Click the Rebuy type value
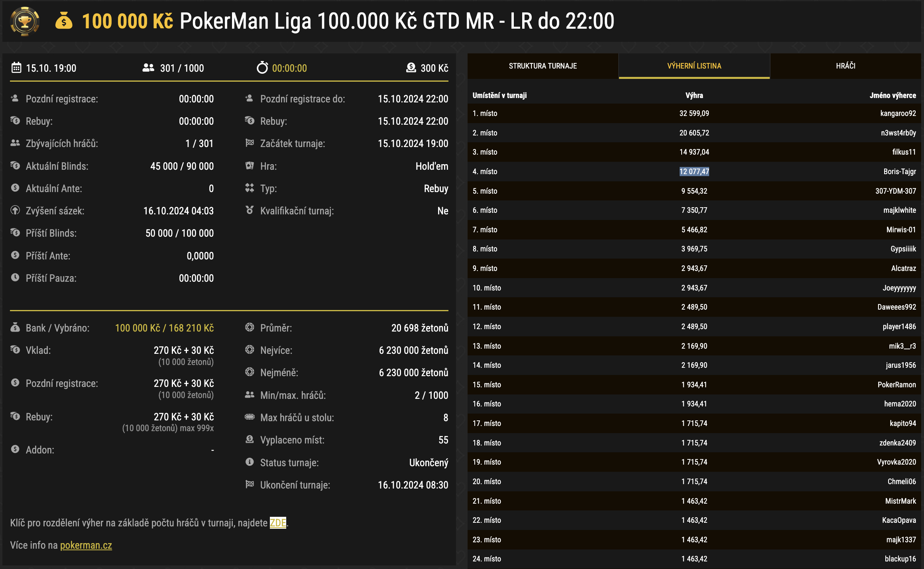Image resolution: width=924 pixels, height=569 pixels. point(436,188)
